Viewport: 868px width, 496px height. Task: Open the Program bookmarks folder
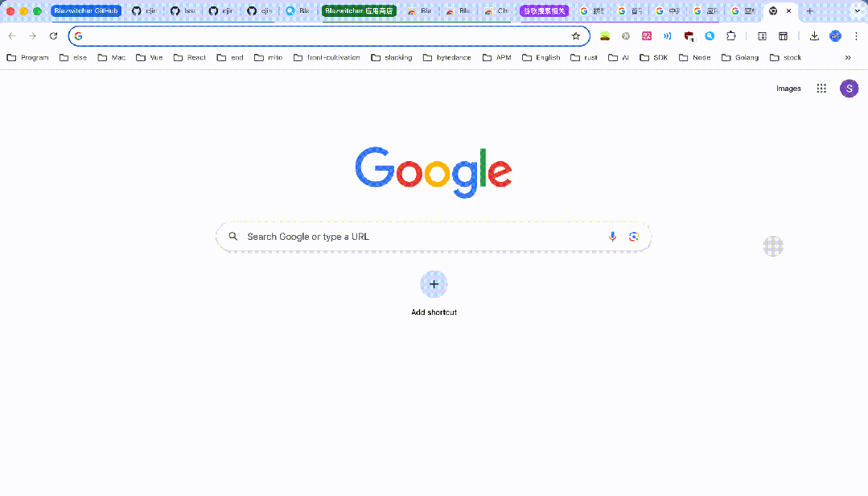[x=27, y=58]
